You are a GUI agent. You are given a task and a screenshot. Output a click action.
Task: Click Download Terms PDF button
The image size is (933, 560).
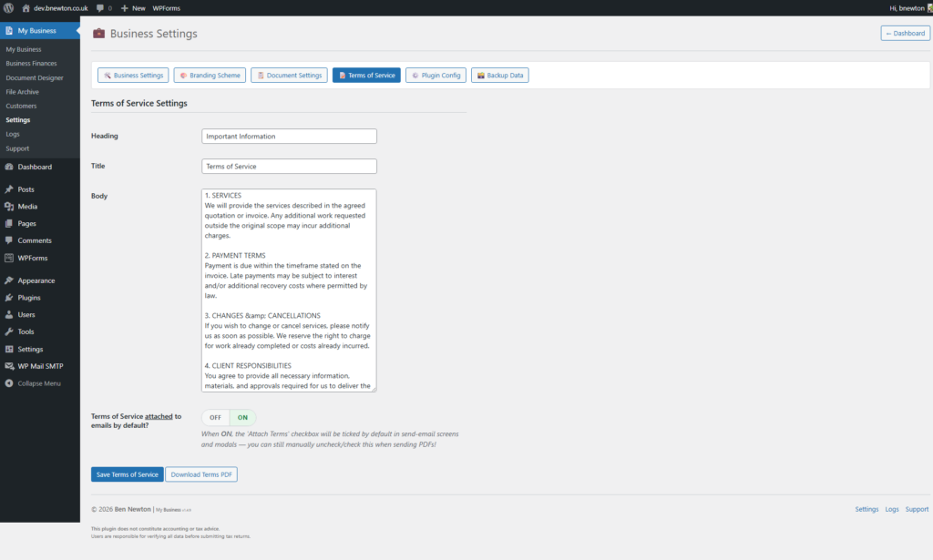point(201,474)
